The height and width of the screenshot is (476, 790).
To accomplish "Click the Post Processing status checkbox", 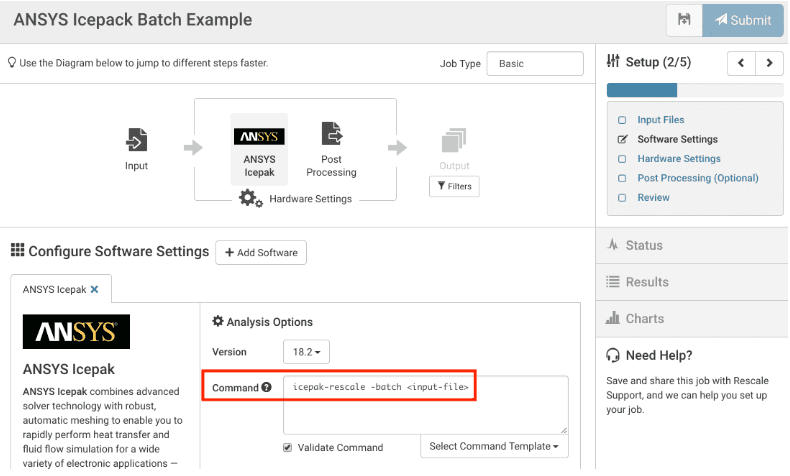I will click(622, 179).
